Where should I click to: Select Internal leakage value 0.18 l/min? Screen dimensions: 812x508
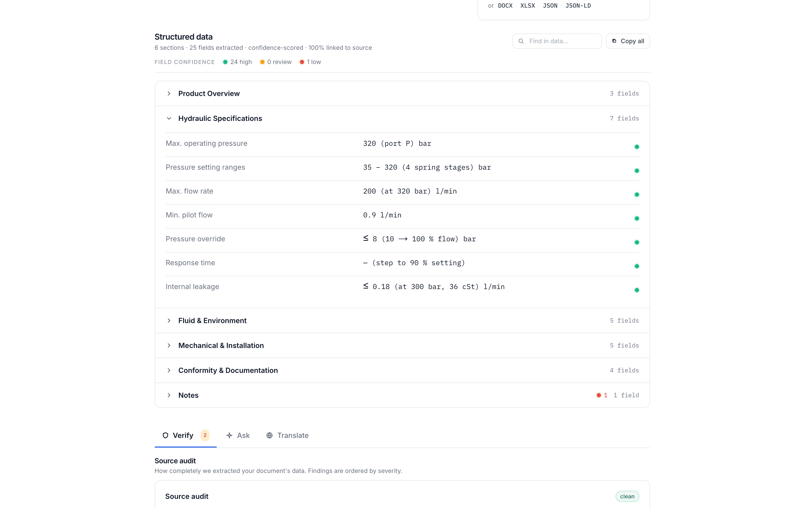click(x=434, y=287)
